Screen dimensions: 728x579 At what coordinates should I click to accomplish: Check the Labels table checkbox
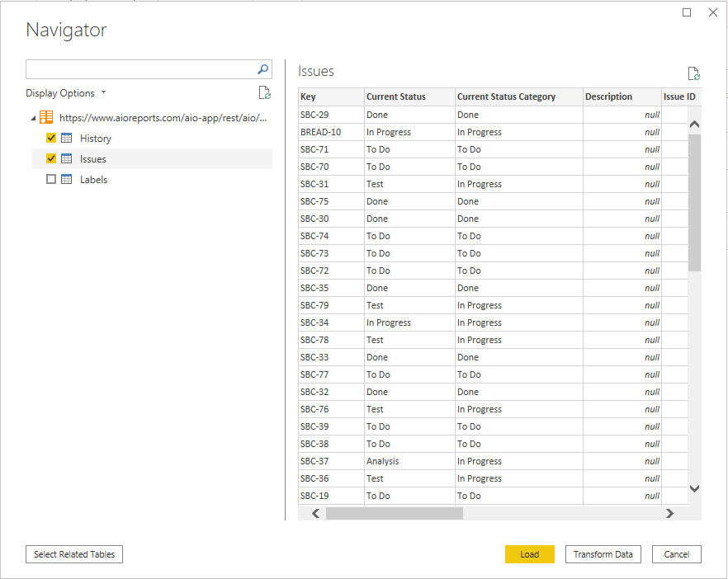pyautogui.click(x=51, y=179)
